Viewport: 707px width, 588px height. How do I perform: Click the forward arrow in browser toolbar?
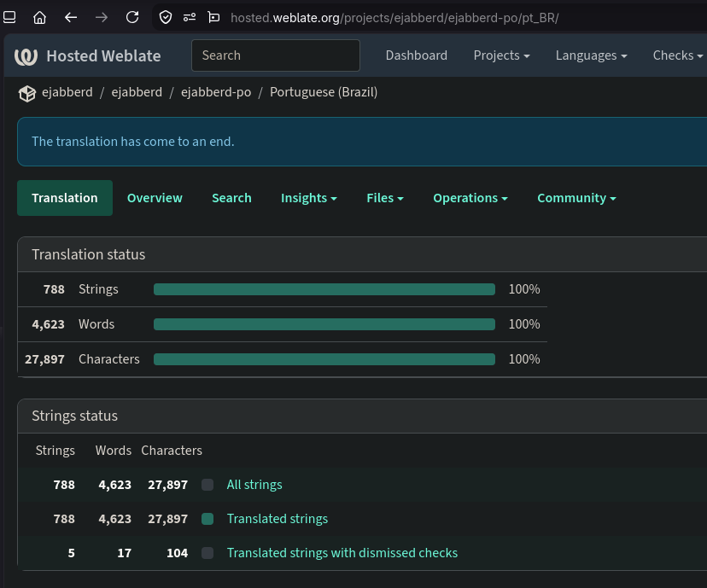point(102,18)
